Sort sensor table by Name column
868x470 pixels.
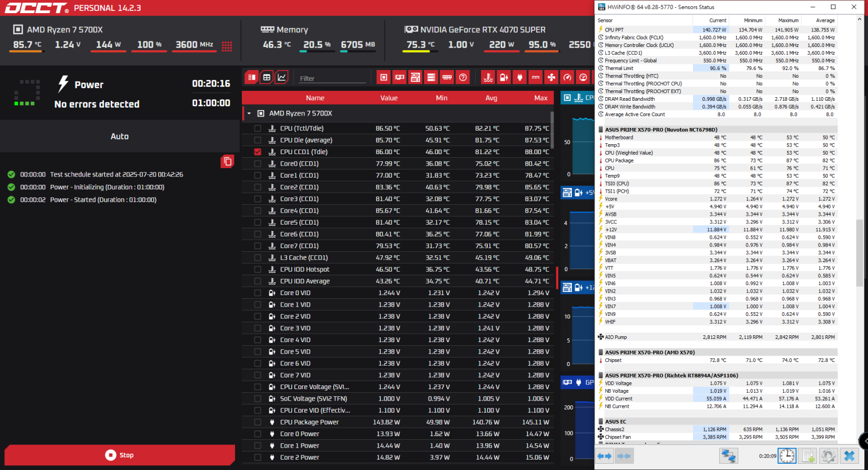315,98
